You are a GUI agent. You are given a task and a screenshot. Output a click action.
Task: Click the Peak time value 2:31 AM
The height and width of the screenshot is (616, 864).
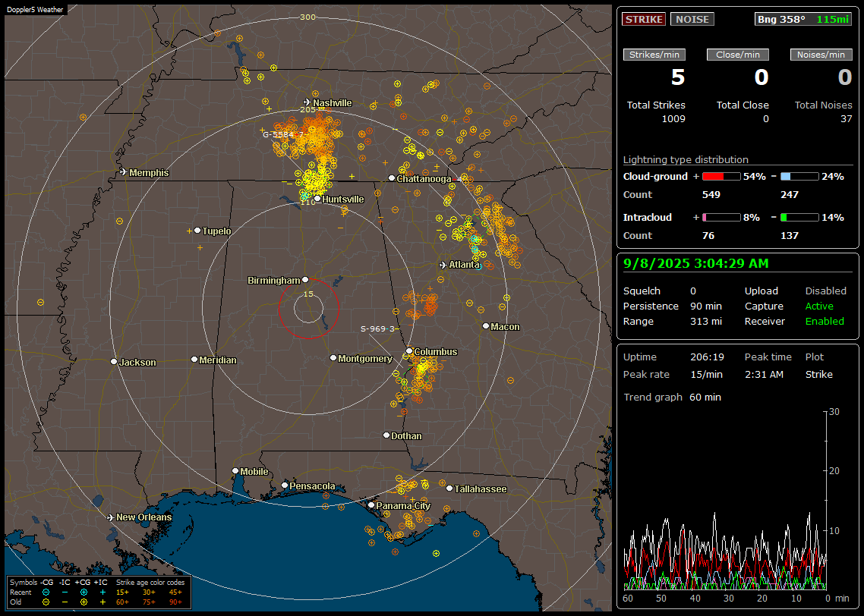[764, 374]
